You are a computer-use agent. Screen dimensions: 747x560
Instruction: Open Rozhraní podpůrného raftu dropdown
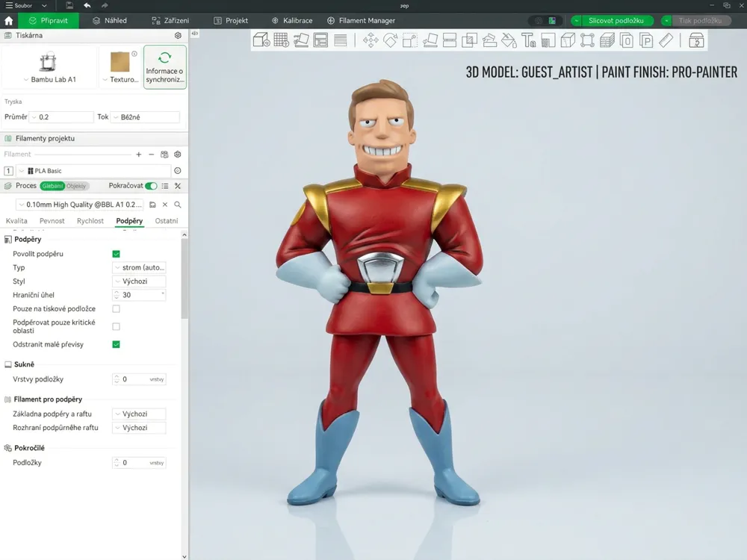(139, 428)
